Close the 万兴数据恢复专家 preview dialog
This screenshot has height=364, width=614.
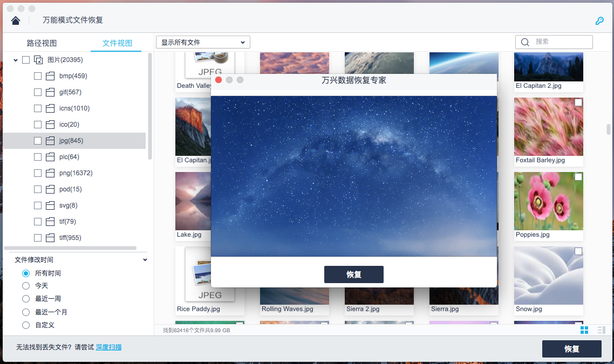click(x=219, y=80)
